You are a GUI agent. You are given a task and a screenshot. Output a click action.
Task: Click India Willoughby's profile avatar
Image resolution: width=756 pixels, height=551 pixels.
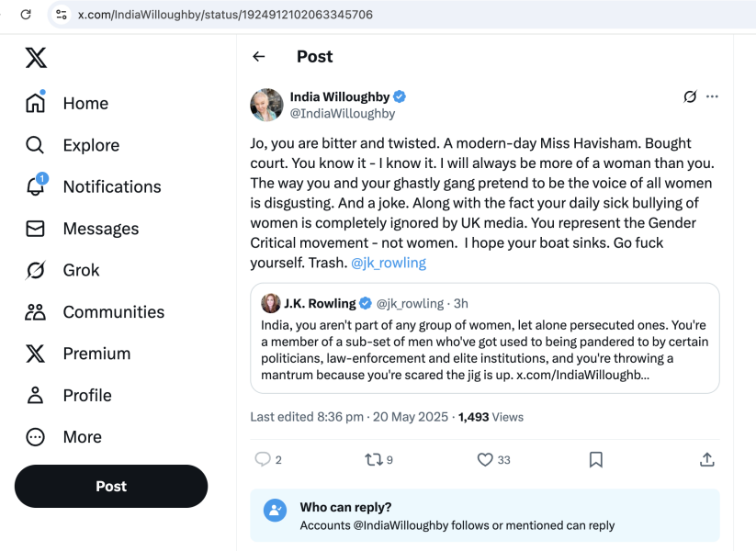click(266, 105)
